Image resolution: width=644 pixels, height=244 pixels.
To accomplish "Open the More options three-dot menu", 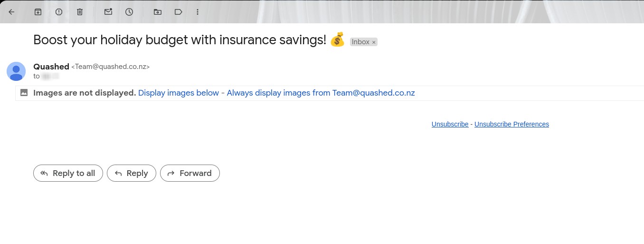I will coord(198,12).
